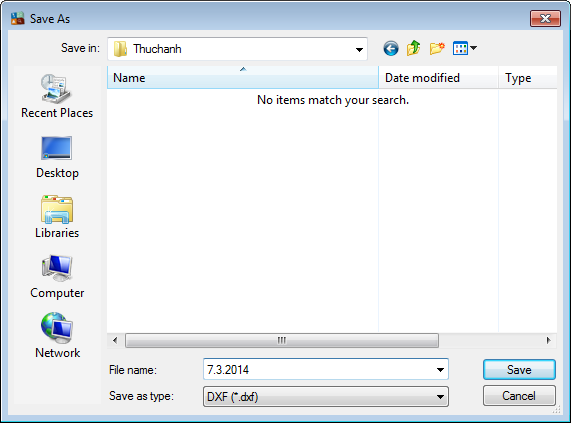This screenshot has width=571, height=423.
Task: Browse Network from the sidebar
Action: 57,336
